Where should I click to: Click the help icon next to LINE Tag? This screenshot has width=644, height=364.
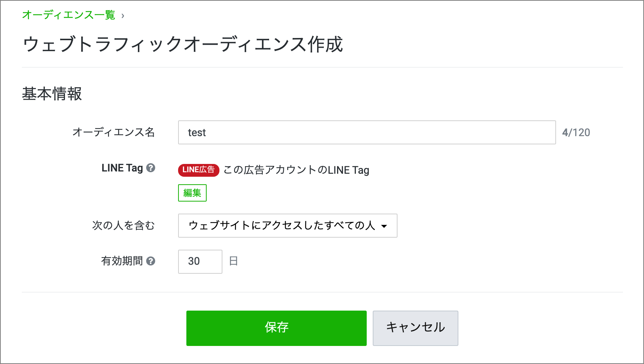pyautogui.click(x=151, y=168)
